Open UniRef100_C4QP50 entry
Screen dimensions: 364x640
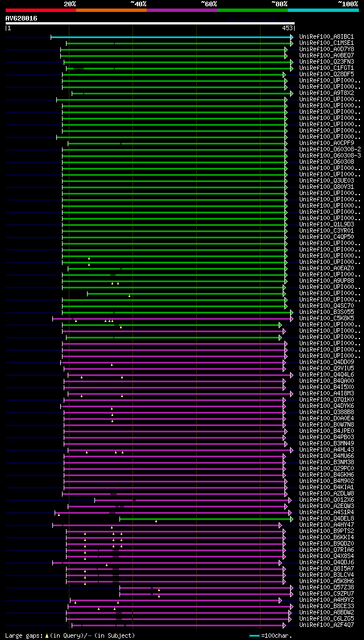[326, 237]
